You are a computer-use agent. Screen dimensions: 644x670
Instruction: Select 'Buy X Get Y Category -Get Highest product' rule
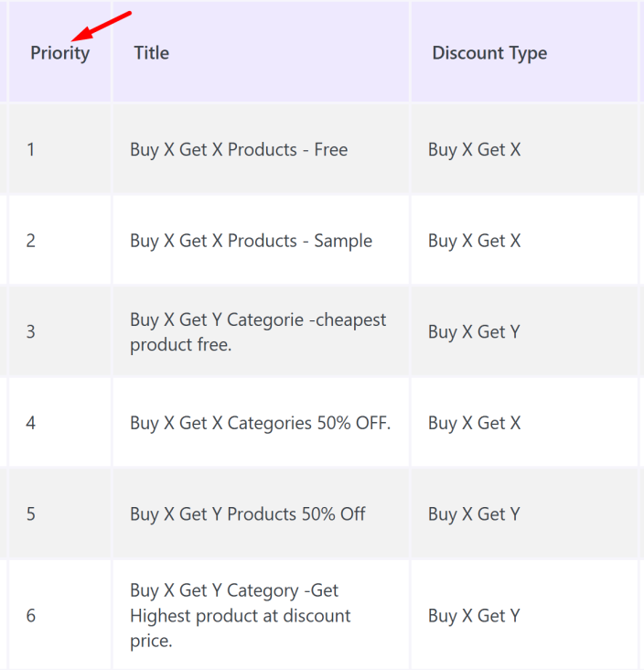(x=240, y=615)
